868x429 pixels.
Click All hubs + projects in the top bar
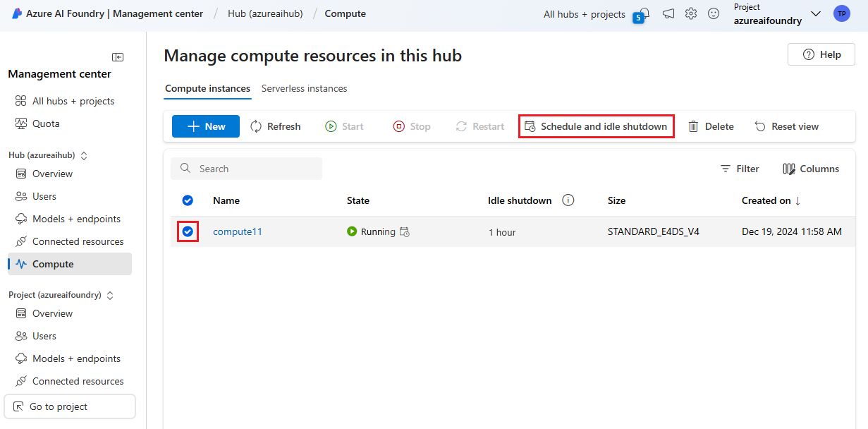point(584,14)
